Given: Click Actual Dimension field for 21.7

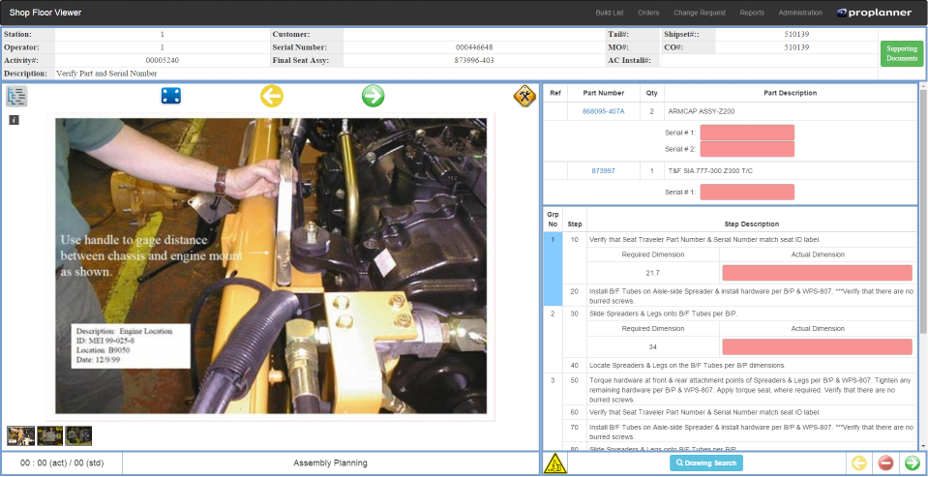Looking at the screenshot, I should (816, 273).
